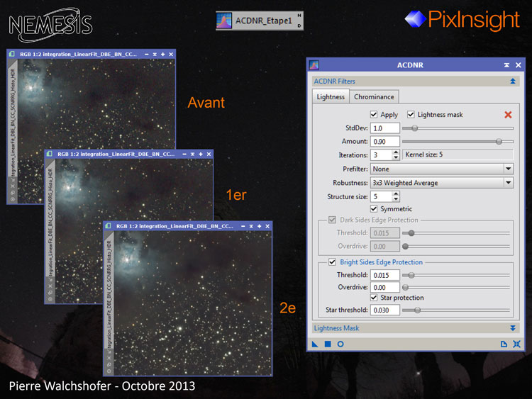Decrease Structure size with down arrow

(396, 199)
